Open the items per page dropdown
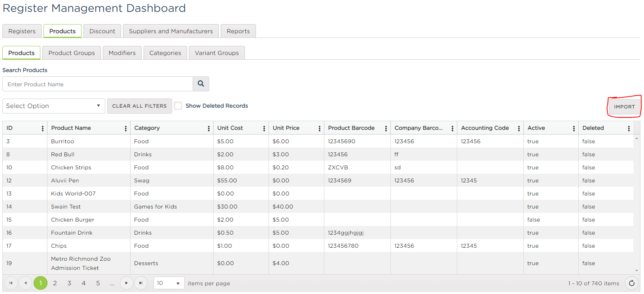Image resolution: width=644 pixels, height=294 pixels. pyautogui.click(x=169, y=283)
